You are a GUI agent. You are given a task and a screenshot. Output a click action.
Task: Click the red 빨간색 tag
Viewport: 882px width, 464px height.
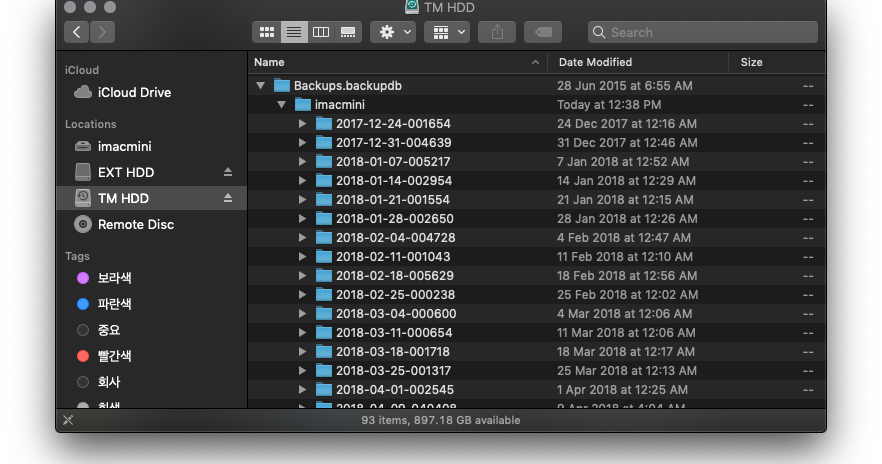click(151, 356)
